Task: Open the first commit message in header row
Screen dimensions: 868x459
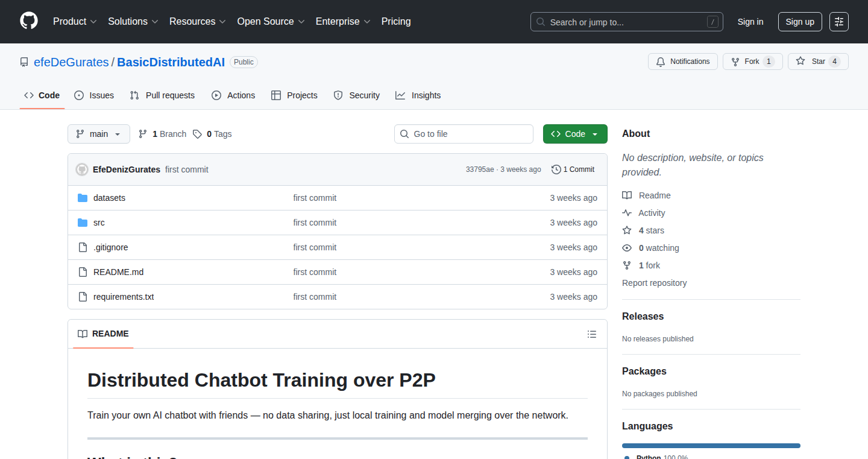Action: tap(187, 169)
